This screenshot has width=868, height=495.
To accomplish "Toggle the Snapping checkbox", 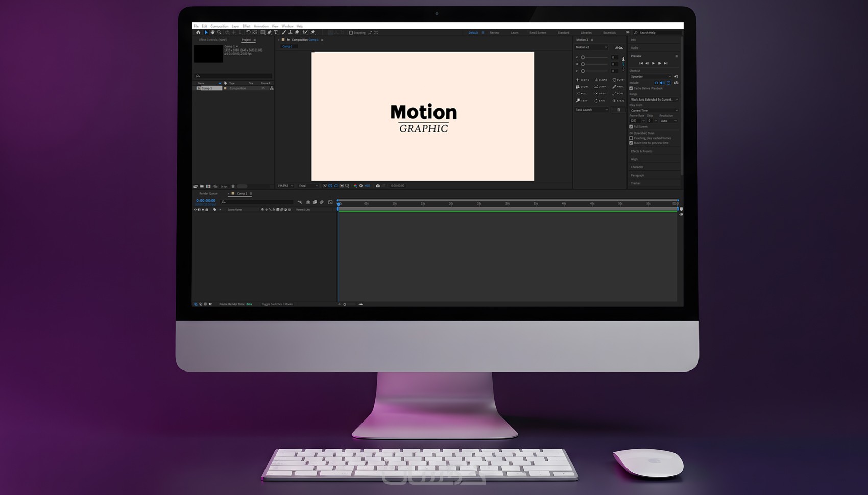I will pos(351,33).
